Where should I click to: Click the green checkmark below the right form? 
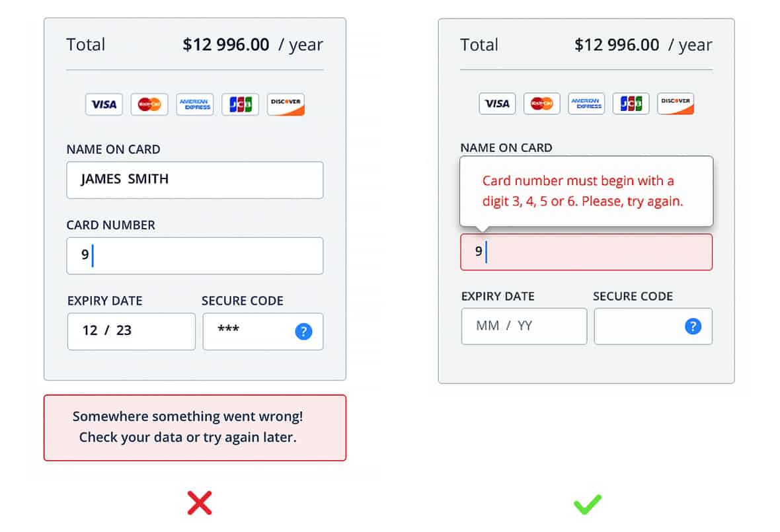[586, 505]
